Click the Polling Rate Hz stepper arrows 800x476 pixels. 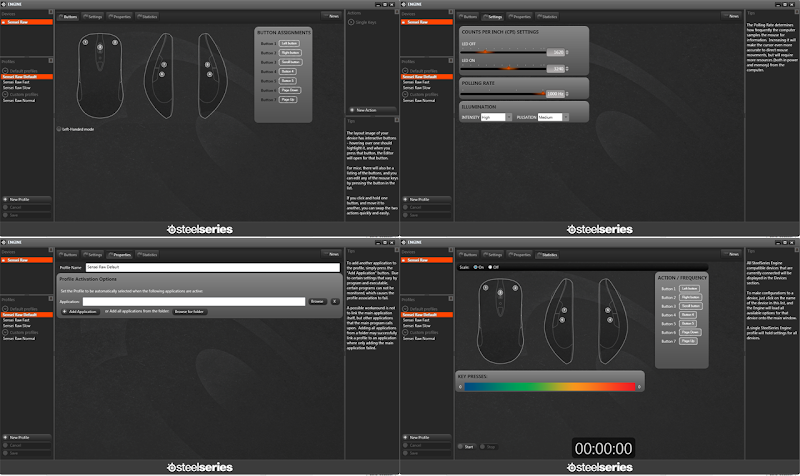[x=567, y=94]
